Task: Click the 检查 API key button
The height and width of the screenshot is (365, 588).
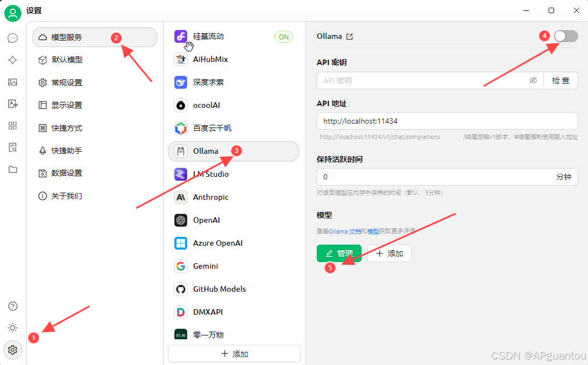Action: point(561,80)
